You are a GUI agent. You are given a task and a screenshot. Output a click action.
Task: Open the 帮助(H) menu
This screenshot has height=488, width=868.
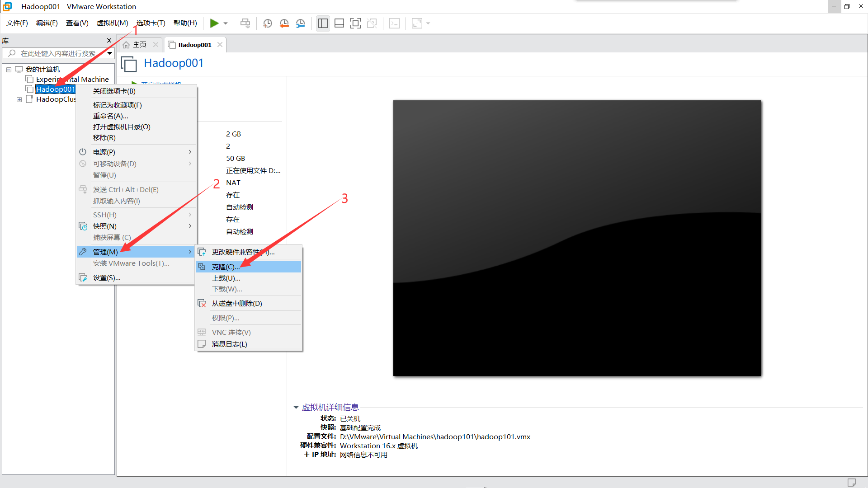[185, 23]
